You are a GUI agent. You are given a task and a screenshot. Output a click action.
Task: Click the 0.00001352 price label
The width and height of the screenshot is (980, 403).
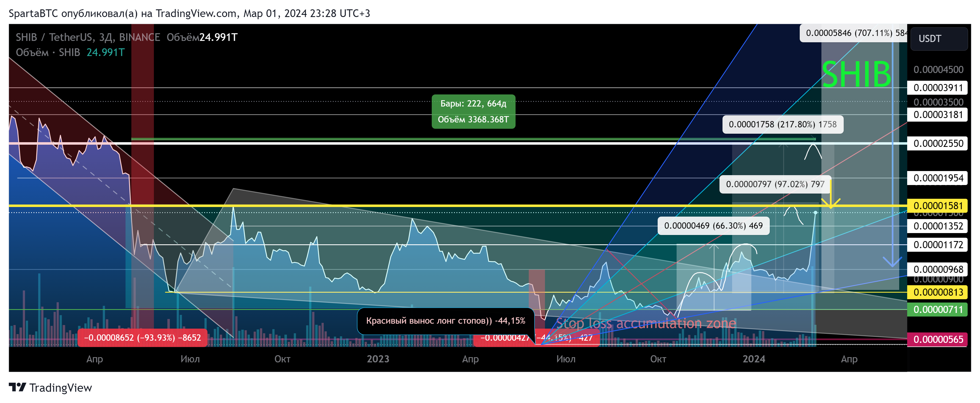937,226
